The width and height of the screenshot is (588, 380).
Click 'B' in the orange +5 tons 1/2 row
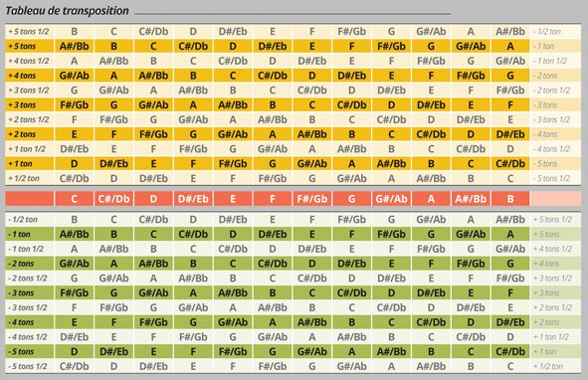click(75, 32)
